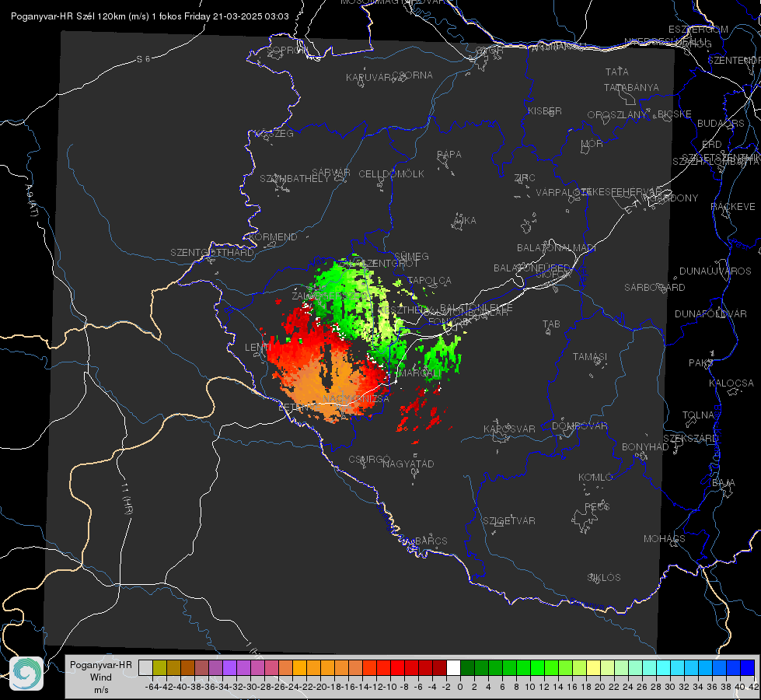Select the RACKEVE label

(x=733, y=207)
